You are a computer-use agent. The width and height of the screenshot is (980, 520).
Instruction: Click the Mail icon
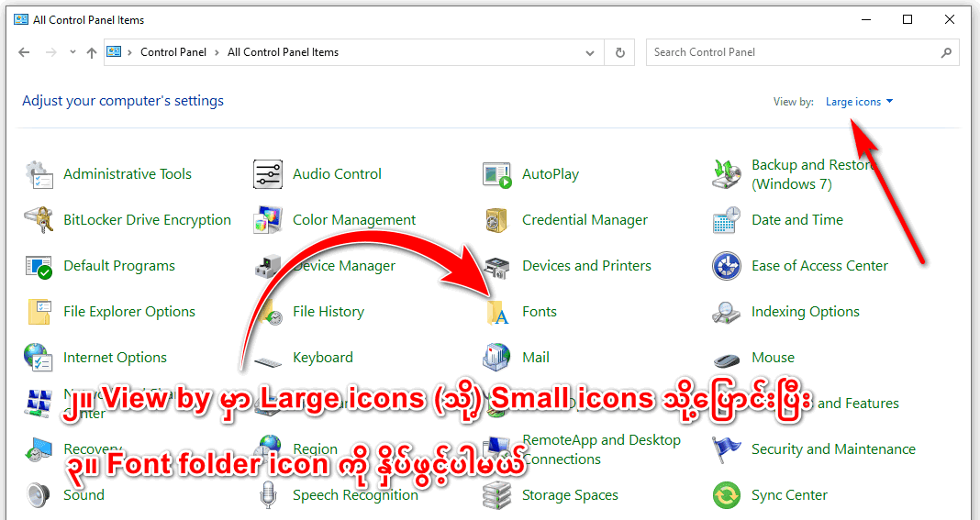click(x=497, y=358)
